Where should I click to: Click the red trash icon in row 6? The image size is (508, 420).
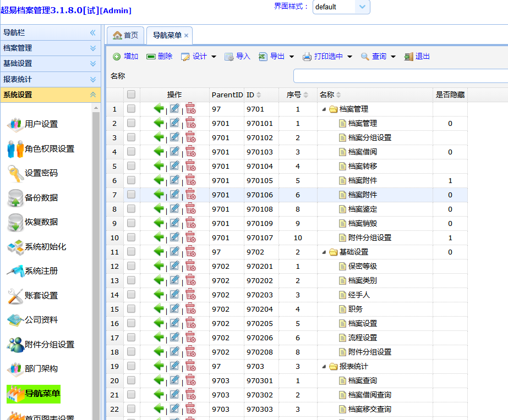(190, 180)
